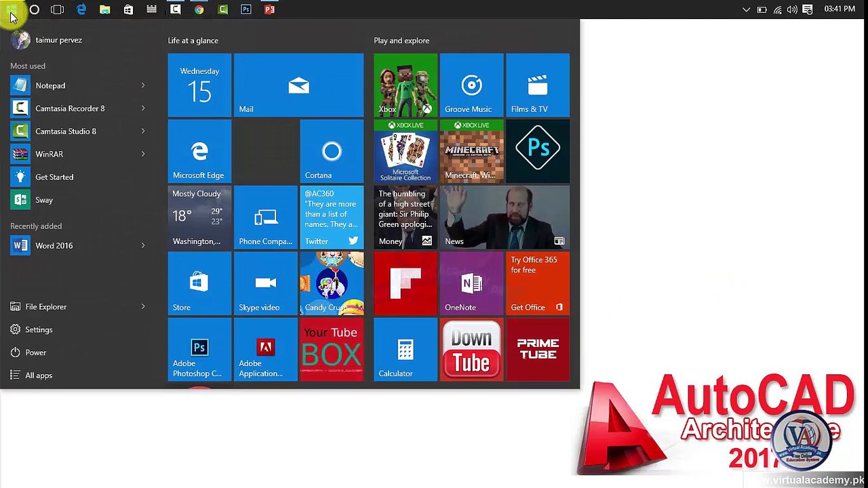Launch Edge from the taskbar

tap(81, 9)
